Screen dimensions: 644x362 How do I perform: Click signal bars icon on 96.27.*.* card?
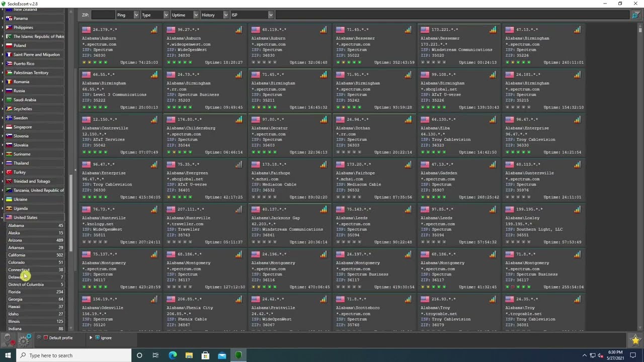coord(238,30)
